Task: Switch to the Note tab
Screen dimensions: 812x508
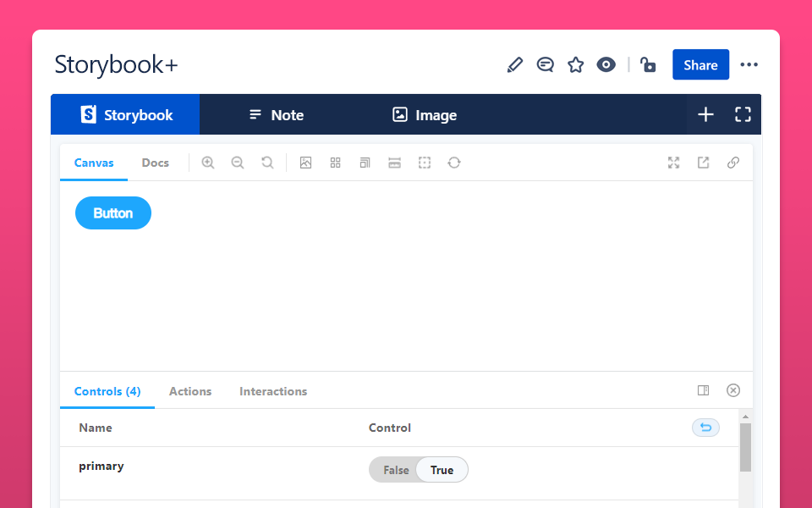Action: 277,114
